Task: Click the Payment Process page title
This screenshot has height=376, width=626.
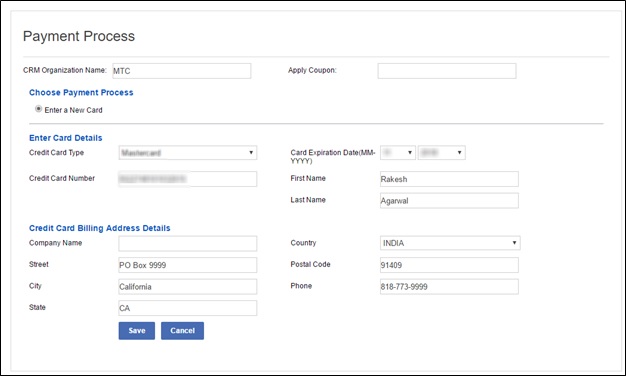Action: (x=79, y=36)
